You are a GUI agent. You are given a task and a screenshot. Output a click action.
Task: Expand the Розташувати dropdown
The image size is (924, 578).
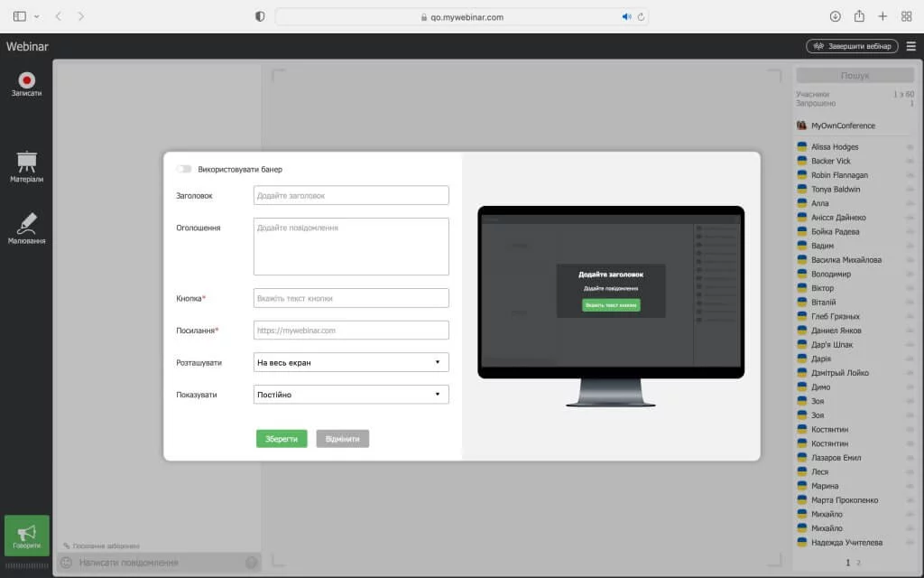tap(351, 362)
